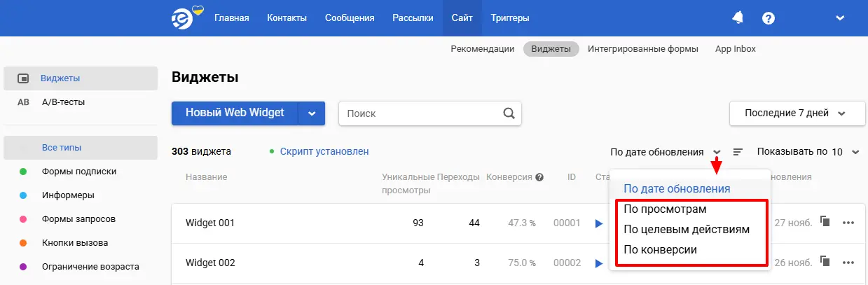868x285 pixels.
Task: Open Widget 002 row name
Action: tap(210, 263)
